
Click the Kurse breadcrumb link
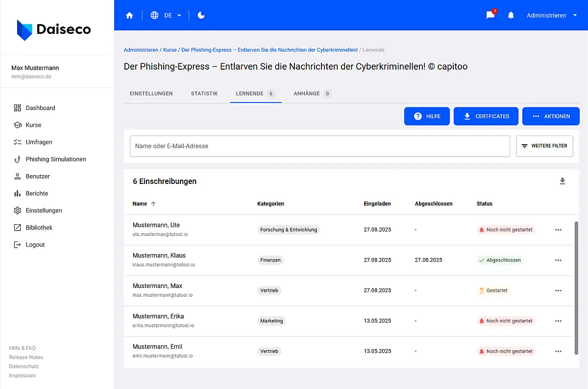point(170,50)
